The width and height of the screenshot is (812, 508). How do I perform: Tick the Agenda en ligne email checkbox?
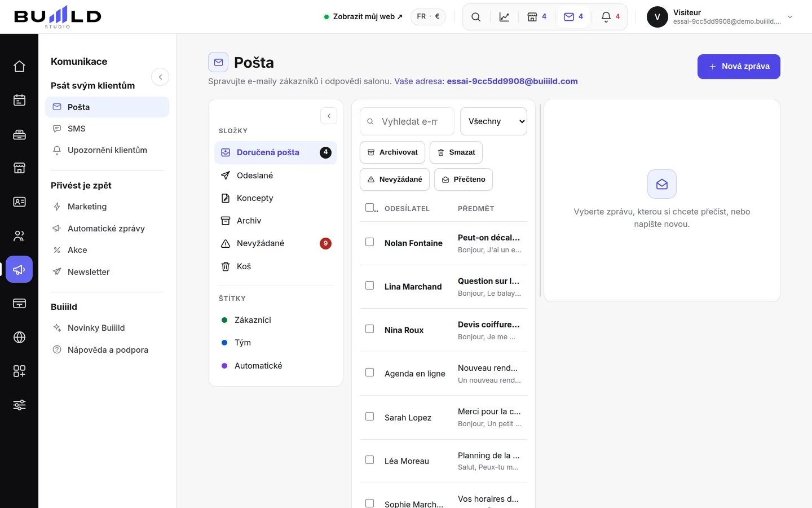pos(369,373)
